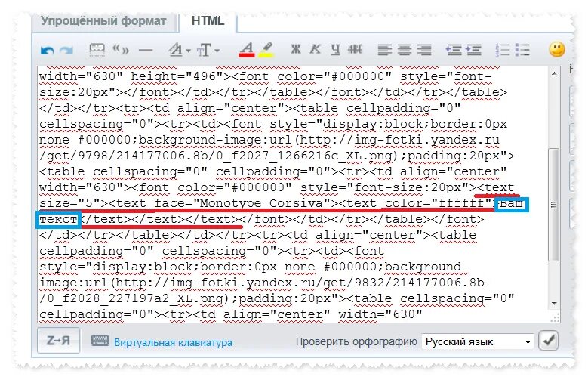Center align the text
The image size is (588, 380).
point(405,50)
